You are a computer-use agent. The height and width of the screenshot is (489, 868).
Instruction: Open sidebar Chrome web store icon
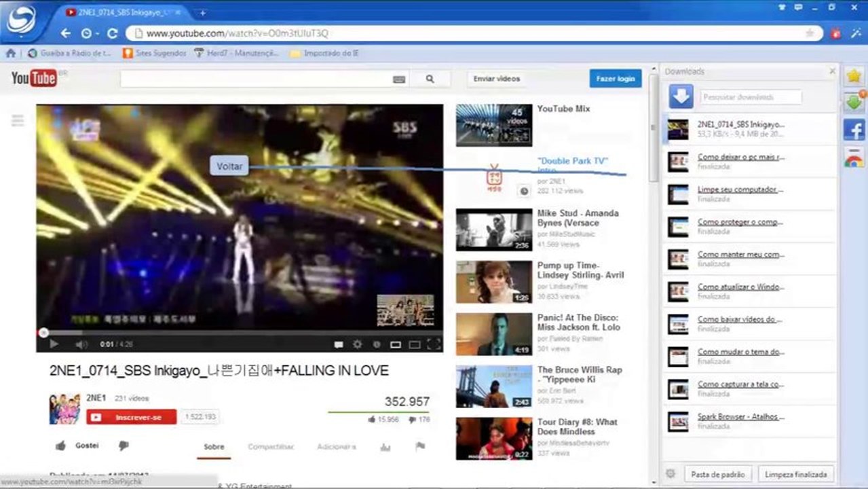[854, 160]
